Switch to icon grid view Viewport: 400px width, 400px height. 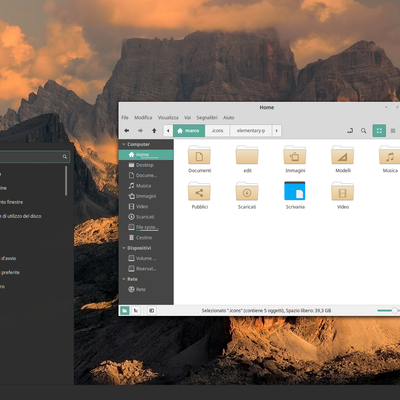pos(379,131)
